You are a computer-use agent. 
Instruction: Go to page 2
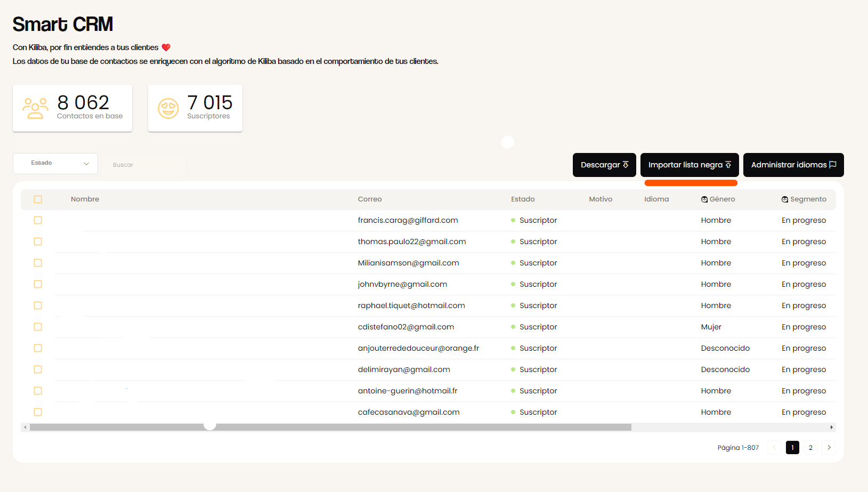810,447
